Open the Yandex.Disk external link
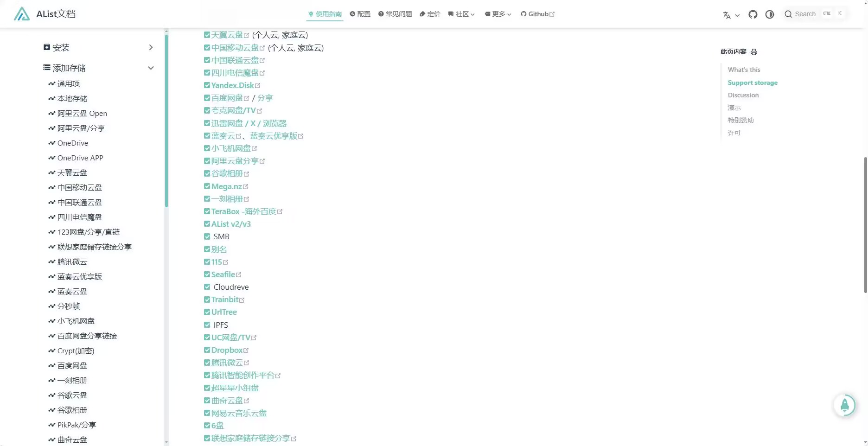Screen dimensions: 868x446 pos(233,85)
